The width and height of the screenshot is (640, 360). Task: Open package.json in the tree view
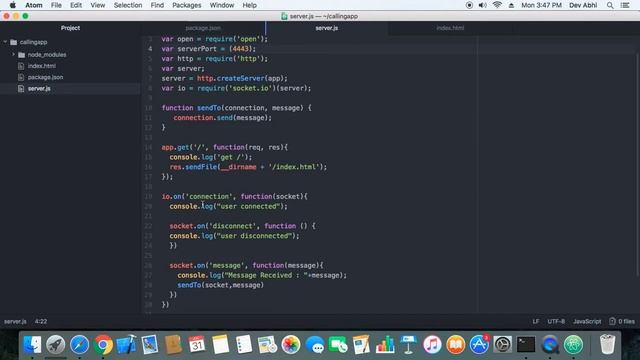[x=45, y=77]
